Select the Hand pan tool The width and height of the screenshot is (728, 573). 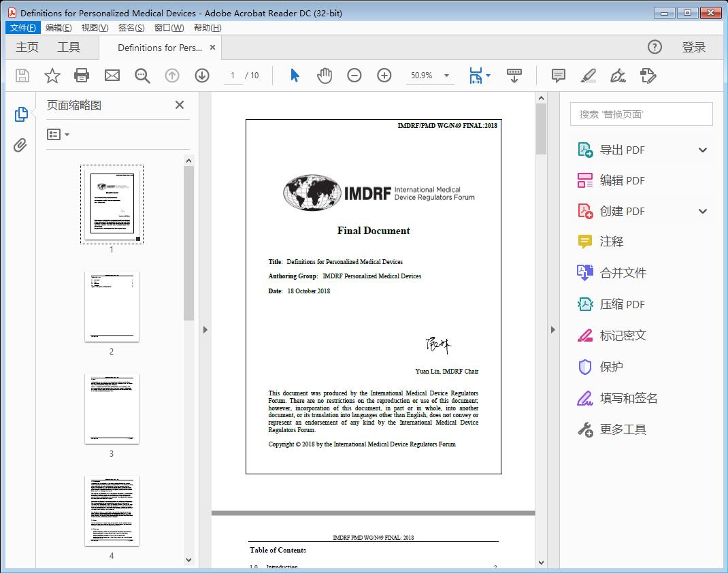[x=325, y=76]
